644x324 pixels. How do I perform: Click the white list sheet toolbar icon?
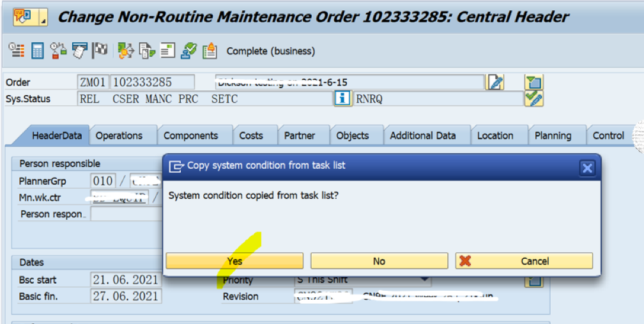167,50
